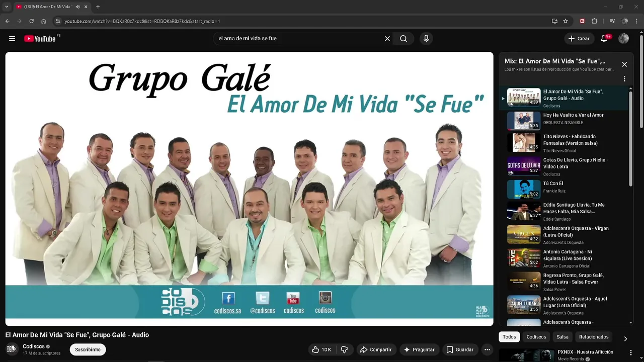Open the browser profile avatar
Viewport: 644px width, 362px height.
point(625,21)
